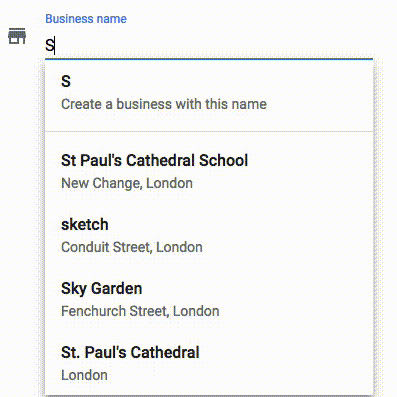
Task: Place cursor after typed letter S
Action: [55, 45]
